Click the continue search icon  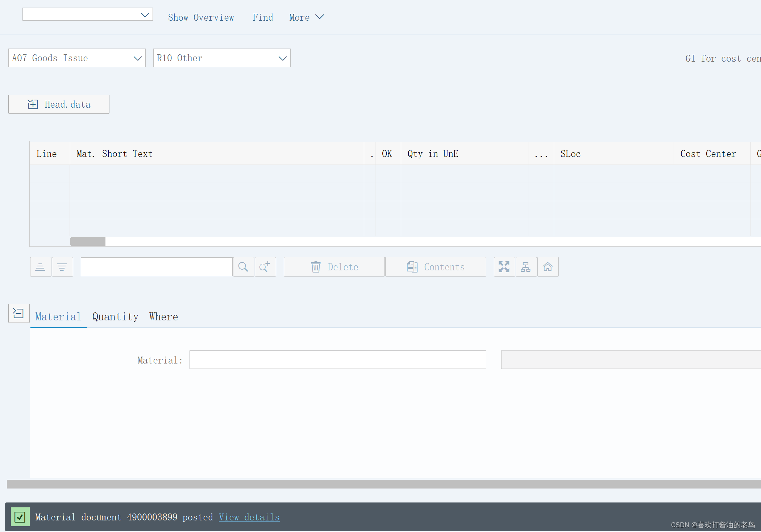coord(265,266)
